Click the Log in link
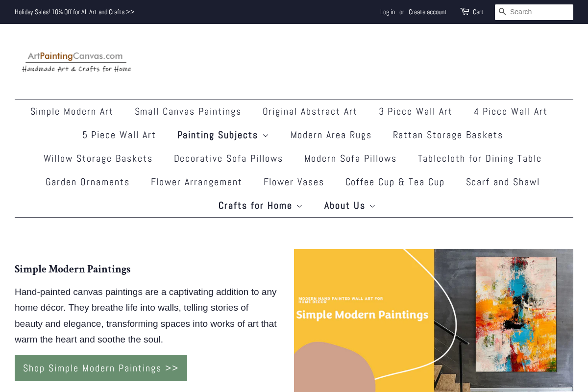This screenshot has width=588, height=392. [387, 11]
